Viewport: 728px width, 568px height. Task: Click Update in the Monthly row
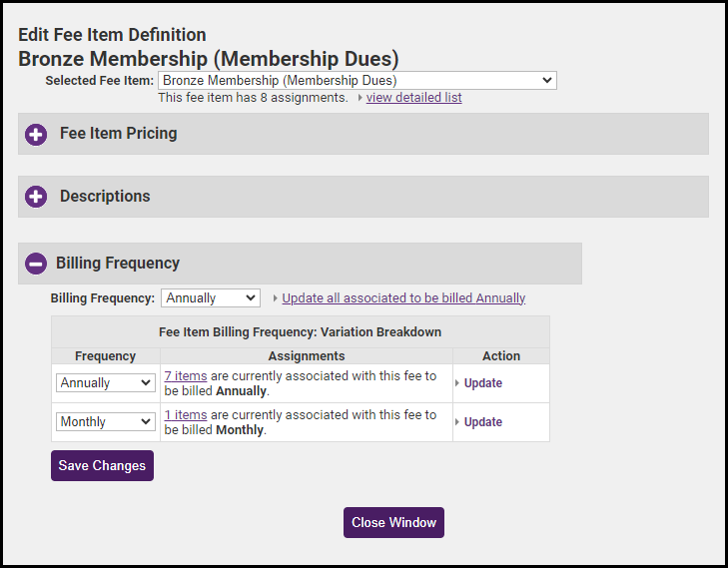pyautogui.click(x=483, y=422)
